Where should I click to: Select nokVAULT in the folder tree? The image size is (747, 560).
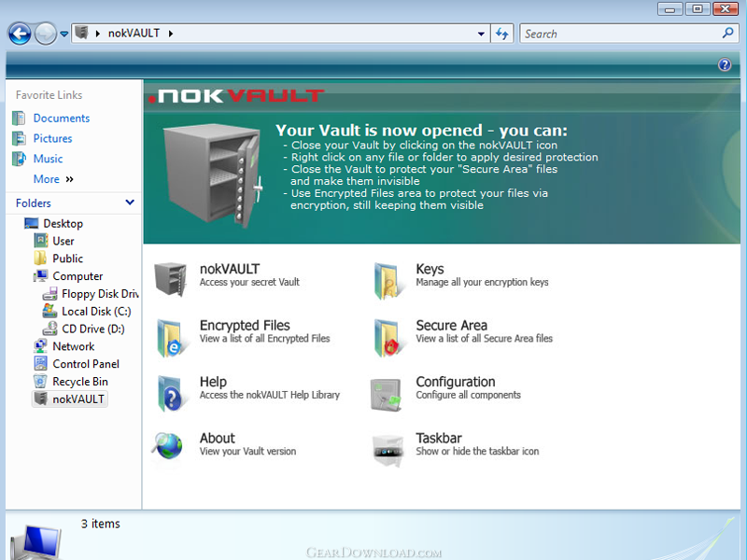click(x=78, y=399)
